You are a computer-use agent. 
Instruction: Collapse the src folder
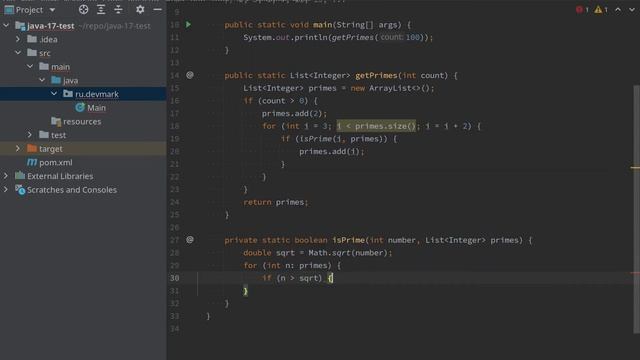click(18, 53)
